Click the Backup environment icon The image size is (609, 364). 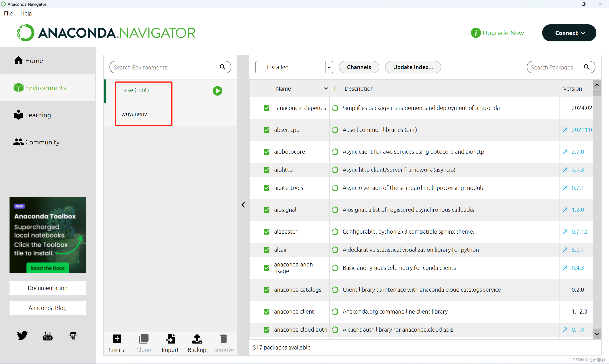(x=197, y=339)
